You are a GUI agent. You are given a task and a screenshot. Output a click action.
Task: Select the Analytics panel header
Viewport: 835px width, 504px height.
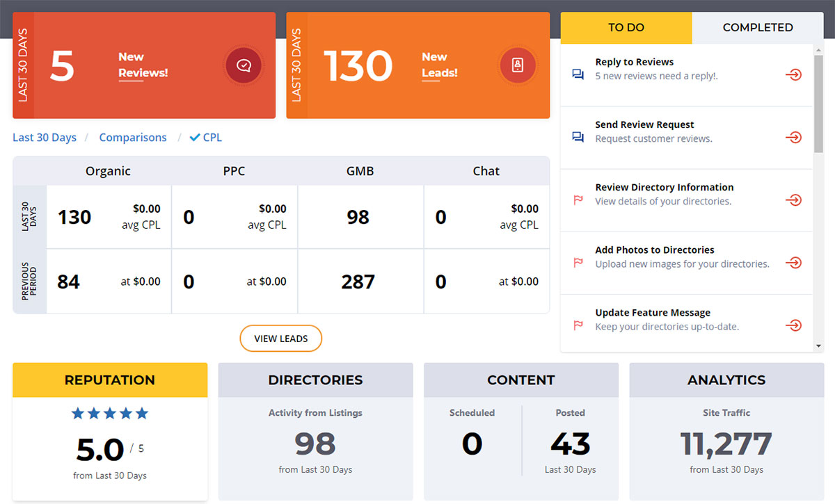pyautogui.click(x=726, y=380)
